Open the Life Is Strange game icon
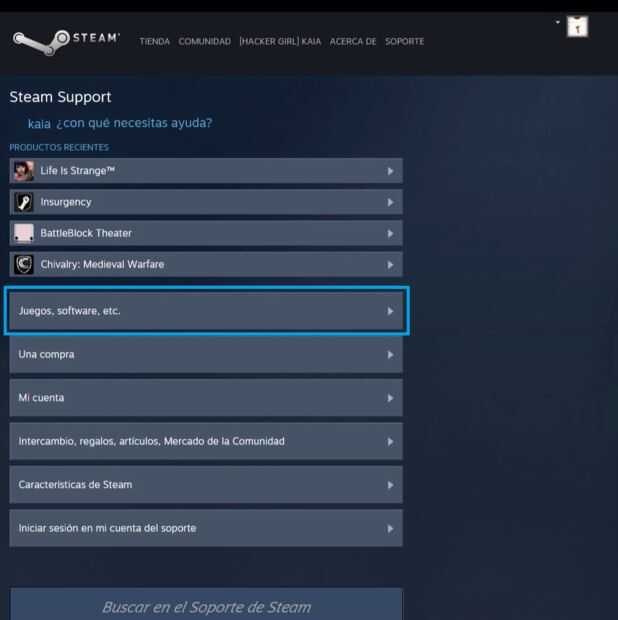Screen dimensions: 618x620 [24, 171]
